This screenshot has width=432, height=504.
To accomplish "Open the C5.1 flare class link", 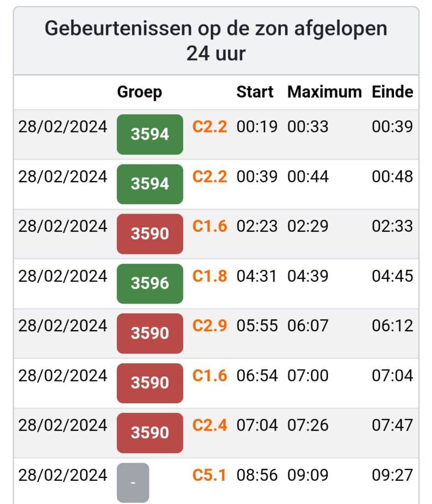I will [209, 475].
